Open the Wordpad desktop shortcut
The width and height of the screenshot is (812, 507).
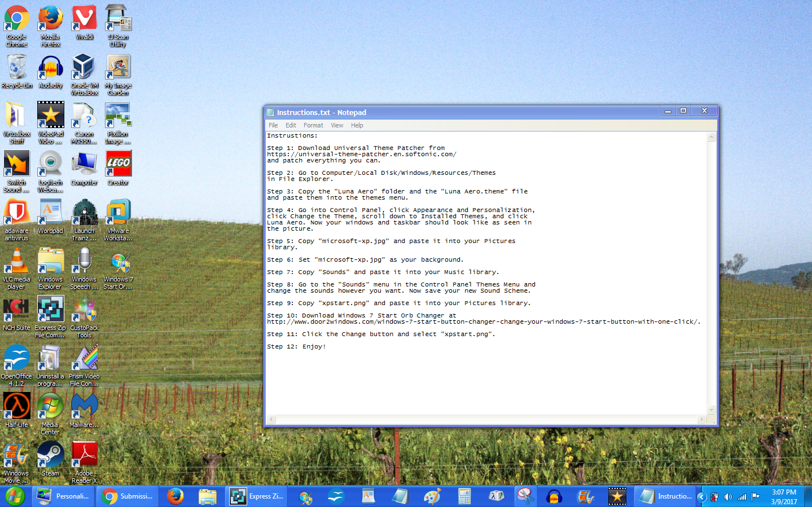tap(50, 217)
